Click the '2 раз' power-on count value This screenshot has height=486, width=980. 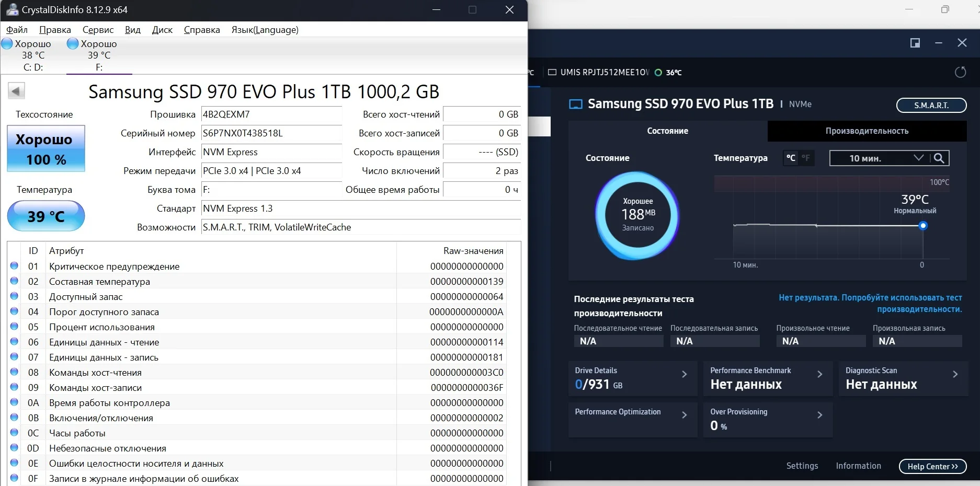point(482,171)
